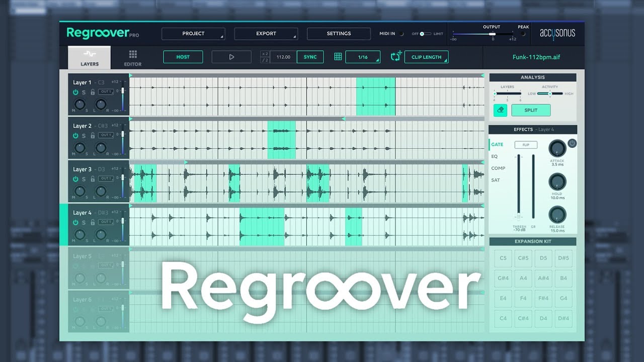Click the analysis LAYERS count slider
Screen dimensions: 644x362
click(x=507, y=94)
